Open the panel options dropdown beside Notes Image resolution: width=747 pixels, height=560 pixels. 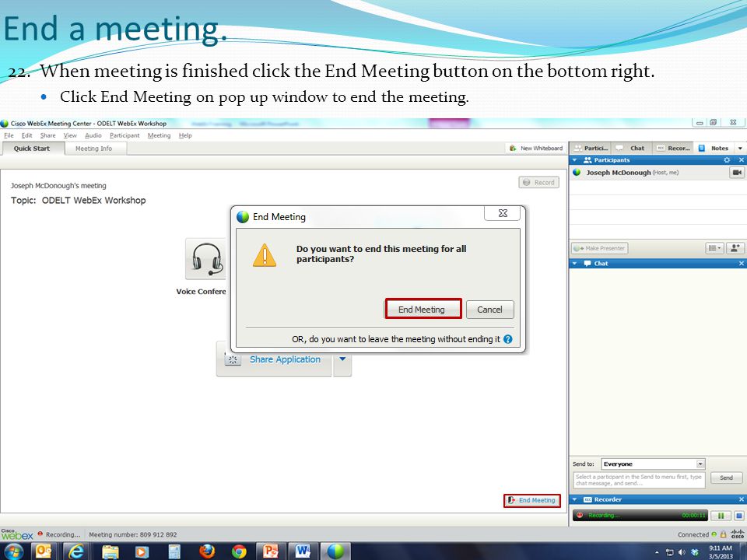coord(740,148)
